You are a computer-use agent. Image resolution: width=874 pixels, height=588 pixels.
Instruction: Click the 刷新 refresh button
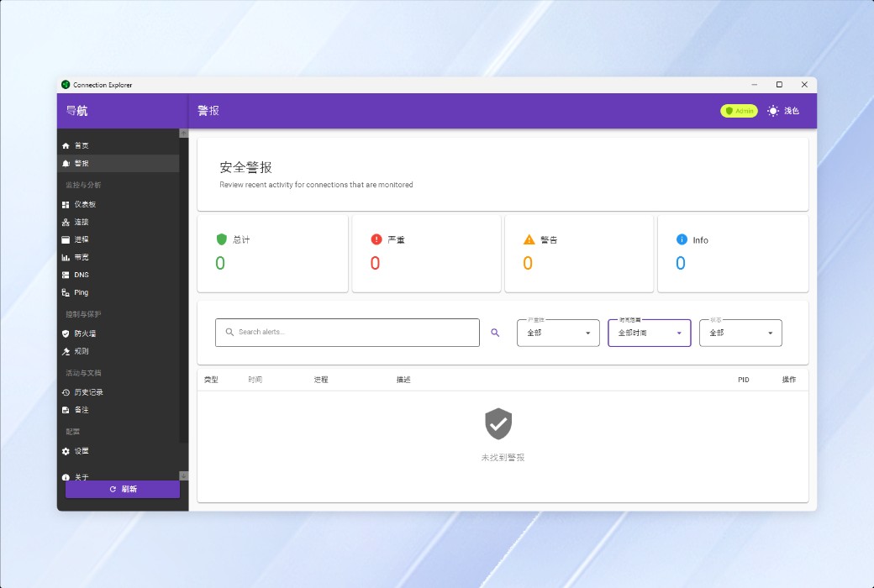123,489
